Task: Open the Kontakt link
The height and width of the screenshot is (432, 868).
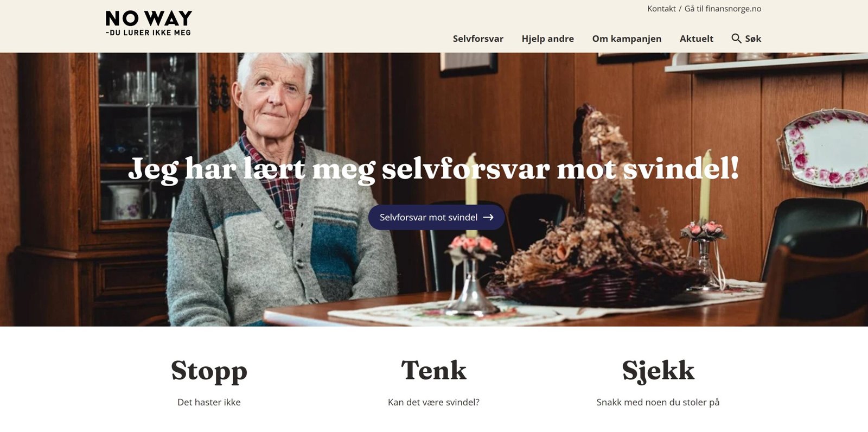Action: (661, 9)
